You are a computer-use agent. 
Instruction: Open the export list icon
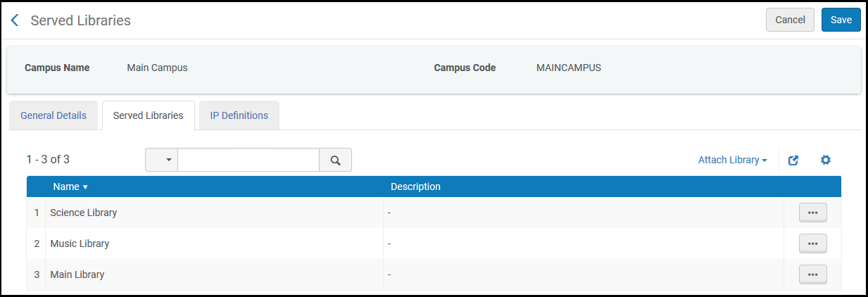(793, 160)
